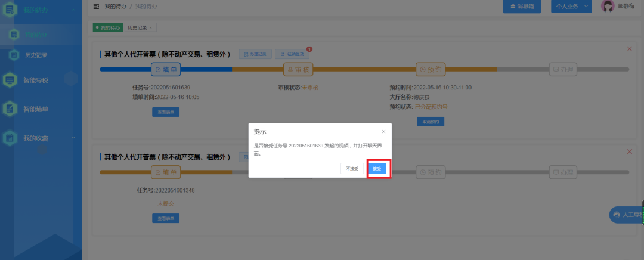Click the 大厅名称 德庆县 text
The width and height of the screenshot is (644, 260).
point(410,97)
